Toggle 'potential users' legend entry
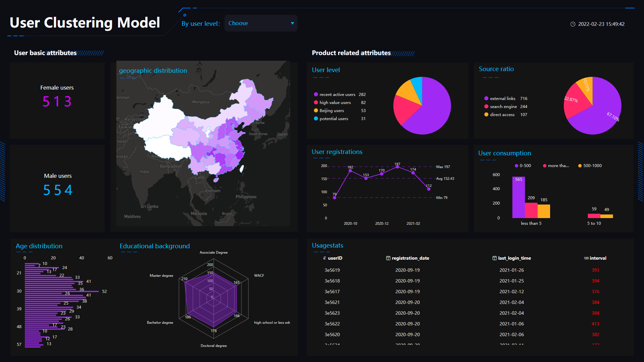The image size is (644, 362). tap(339, 119)
